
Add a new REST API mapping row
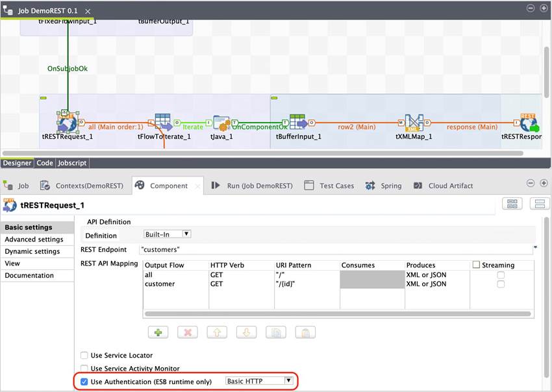point(158,332)
